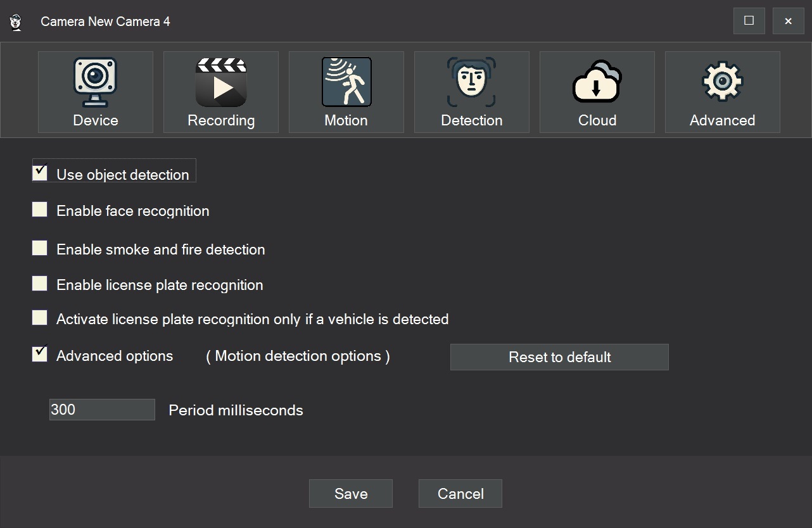Go to the Advanced gear tab
The width and height of the screenshot is (812, 528).
723,92
